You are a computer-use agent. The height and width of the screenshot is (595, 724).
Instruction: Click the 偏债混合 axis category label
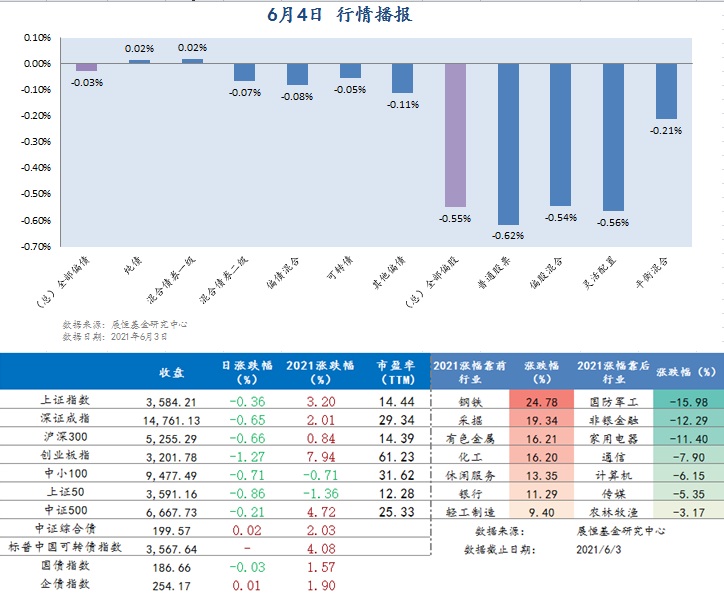click(283, 272)
